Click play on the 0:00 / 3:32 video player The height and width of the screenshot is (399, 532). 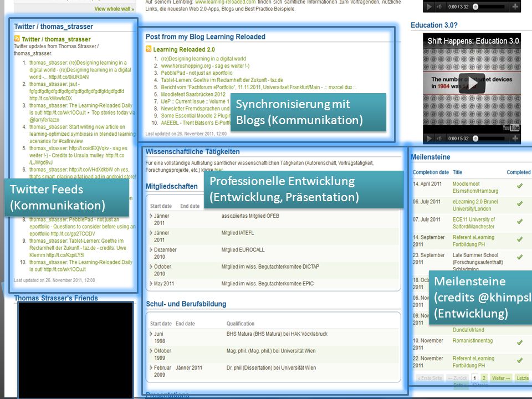pyautogui.click(x=429, y=7)
